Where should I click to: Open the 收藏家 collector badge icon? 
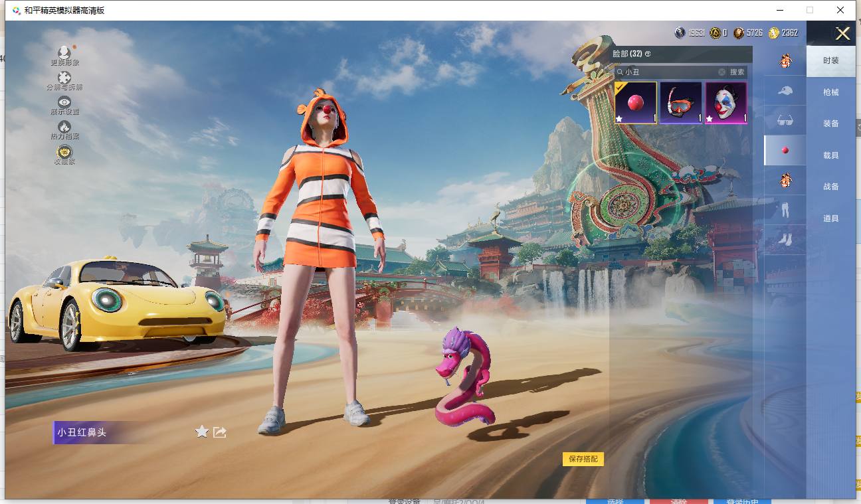(64, 152)
